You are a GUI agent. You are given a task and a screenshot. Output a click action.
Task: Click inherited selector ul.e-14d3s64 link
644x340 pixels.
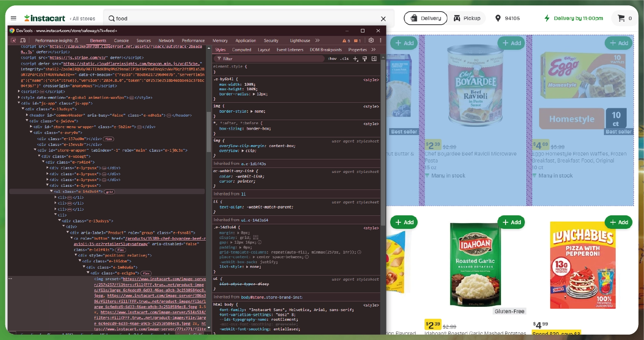point(255,220)
